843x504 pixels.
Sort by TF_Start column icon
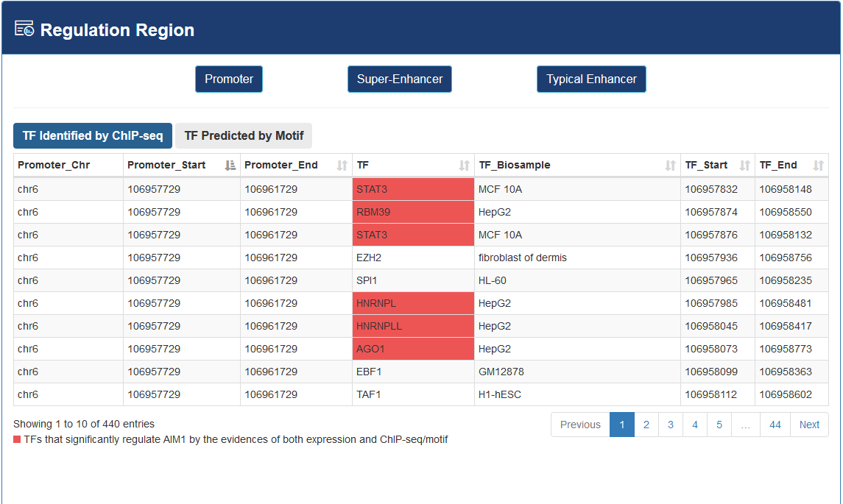click(x=744, y=166)
